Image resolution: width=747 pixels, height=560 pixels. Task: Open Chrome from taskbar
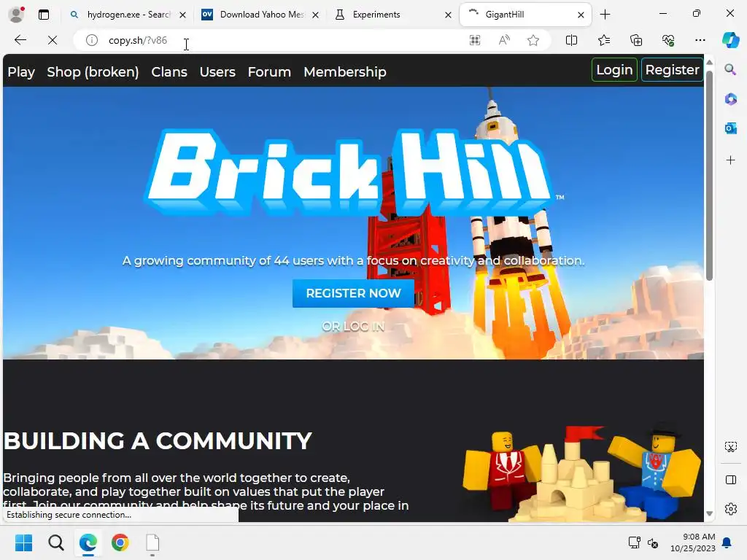[120, 542]
